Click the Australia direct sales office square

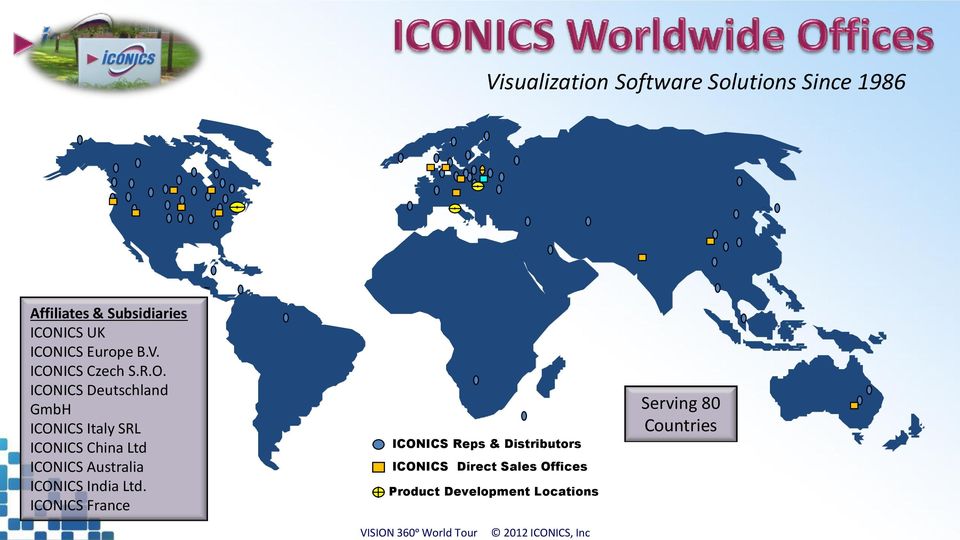pyautogui.click(x=854, y=405)
